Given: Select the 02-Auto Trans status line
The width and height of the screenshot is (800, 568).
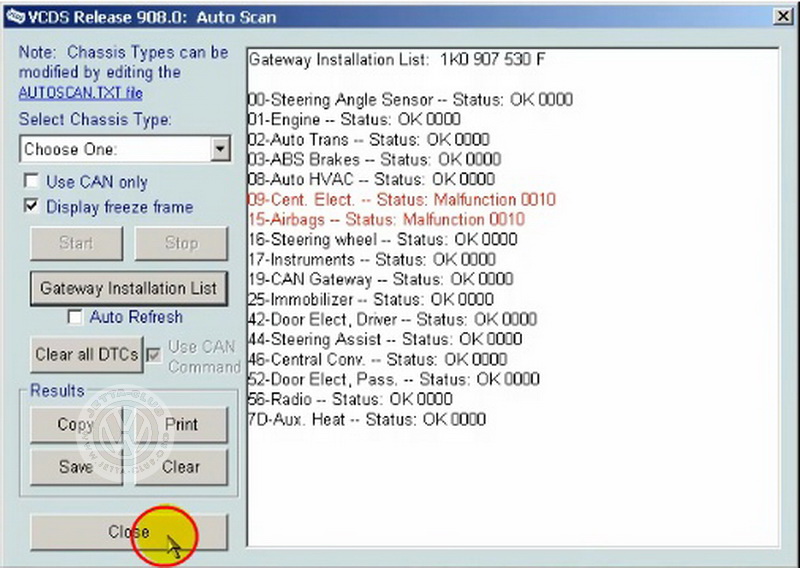Looking at the screenshot, I should click(x=368, y=139).
